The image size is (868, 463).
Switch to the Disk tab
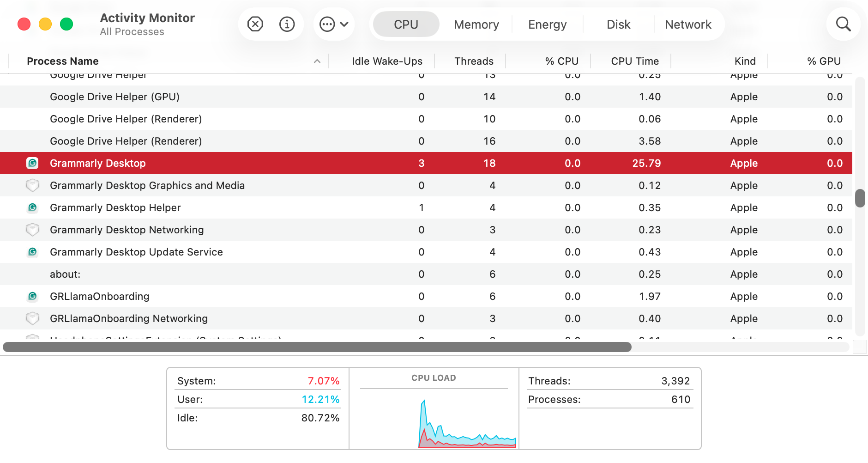[x=618, y=24]
